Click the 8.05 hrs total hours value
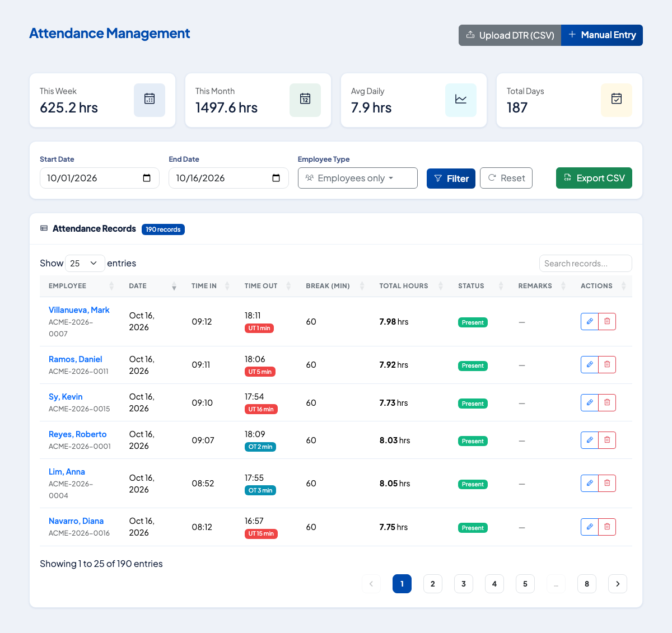 click(395, 484)
